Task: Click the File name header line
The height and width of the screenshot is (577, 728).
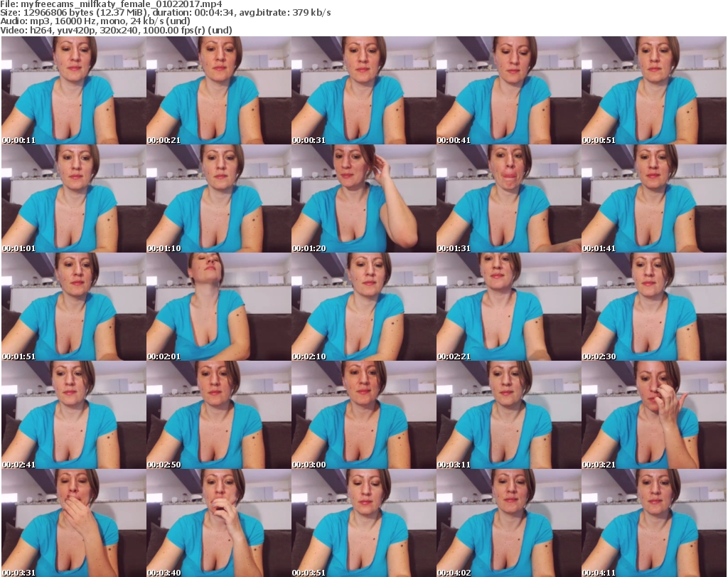Action: (111, 4)
